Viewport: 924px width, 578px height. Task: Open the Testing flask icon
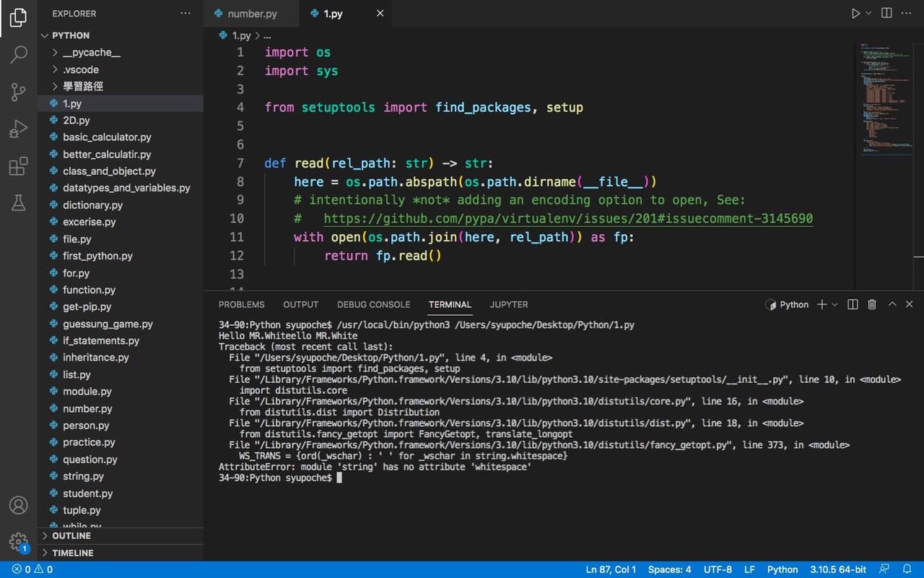tap(19, 204)
